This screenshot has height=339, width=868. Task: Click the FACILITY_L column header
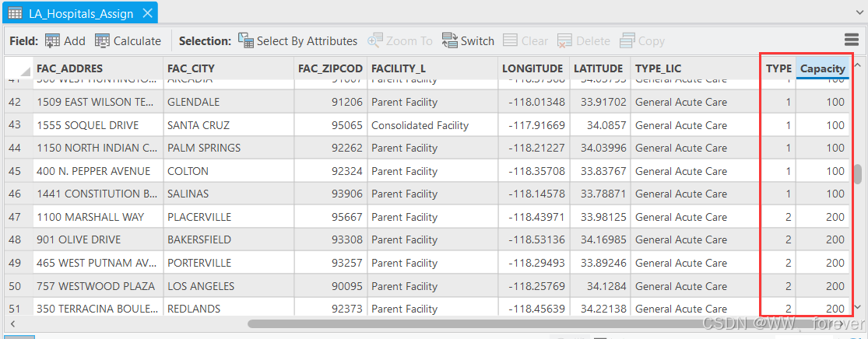[432, 68]
